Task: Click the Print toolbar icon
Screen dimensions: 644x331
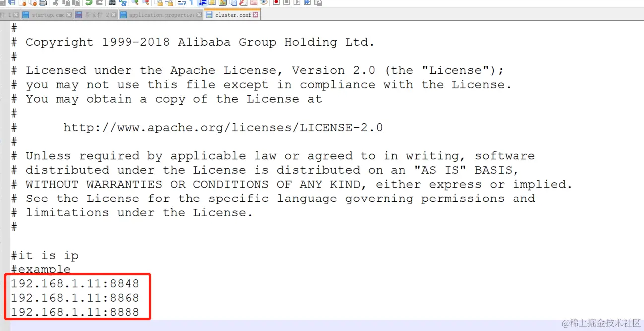Action: tap(42, 2)
